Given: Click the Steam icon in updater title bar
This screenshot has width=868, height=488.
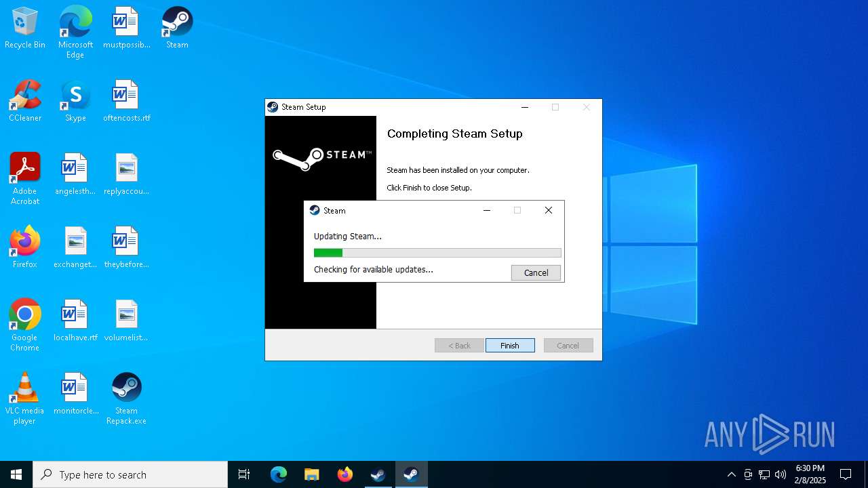Looking at the screenshot, I should 315,211.
